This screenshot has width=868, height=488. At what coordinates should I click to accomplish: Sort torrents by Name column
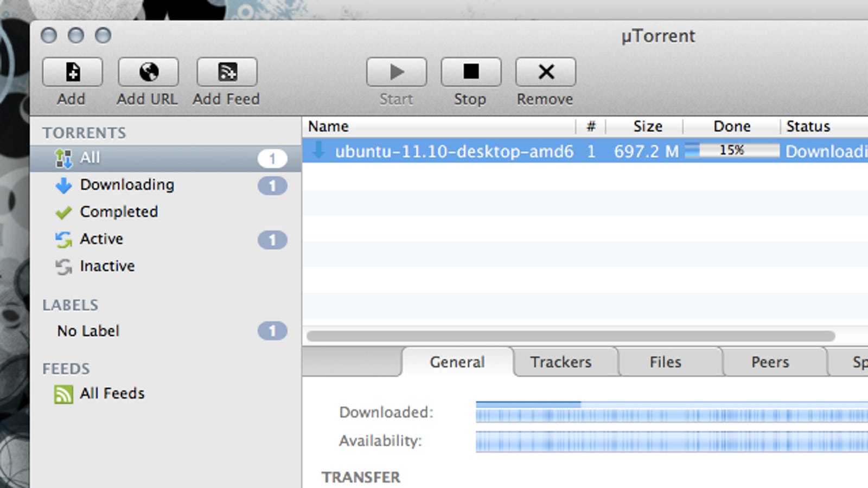(439, 126)
